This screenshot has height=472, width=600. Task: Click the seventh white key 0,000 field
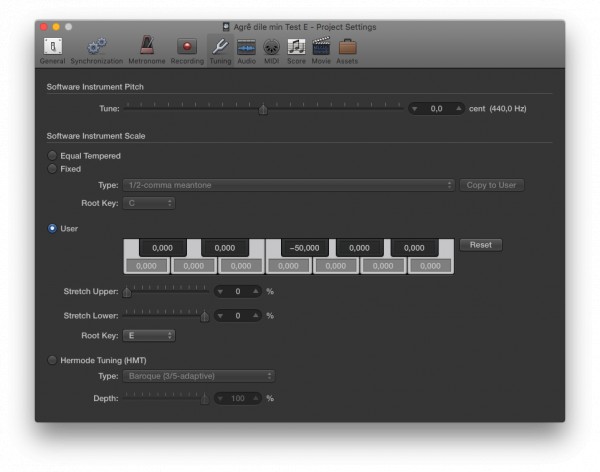[x=430, y=266]
